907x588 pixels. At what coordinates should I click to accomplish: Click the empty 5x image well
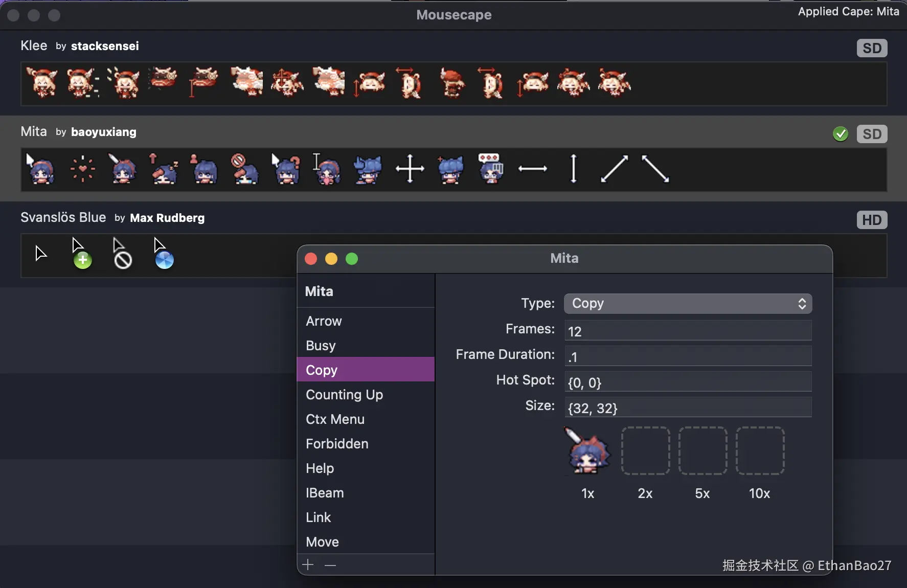pos(702,451)
